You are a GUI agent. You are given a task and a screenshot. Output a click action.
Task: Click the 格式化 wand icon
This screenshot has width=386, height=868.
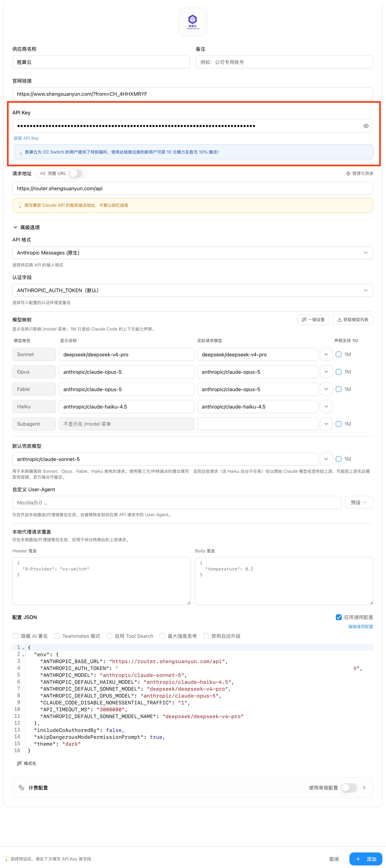click(x=19, y=763)
